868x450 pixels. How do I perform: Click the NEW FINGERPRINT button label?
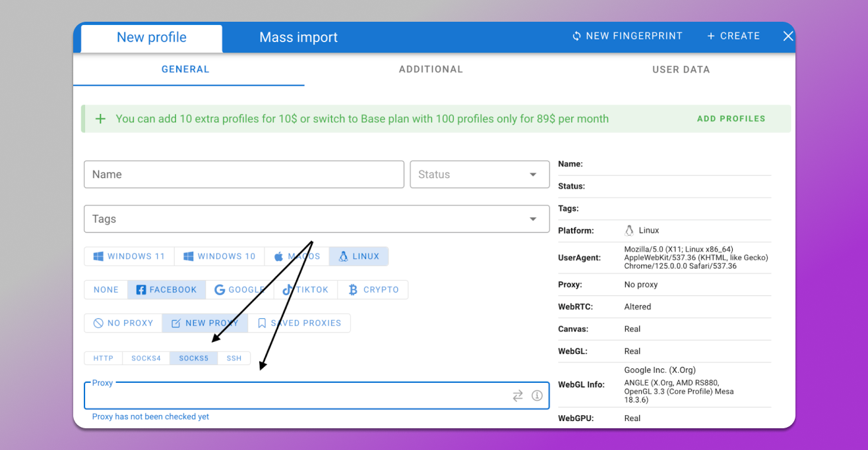pos(634,36)
